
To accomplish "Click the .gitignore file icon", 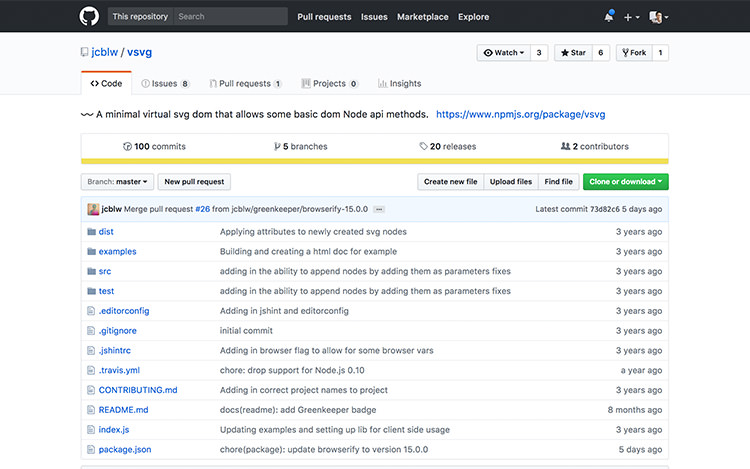I will click(91, 331).
